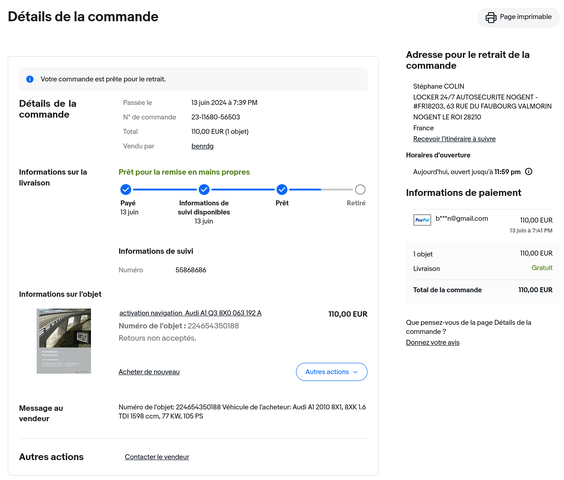Click the Payé checkmark step

[126, 189]
